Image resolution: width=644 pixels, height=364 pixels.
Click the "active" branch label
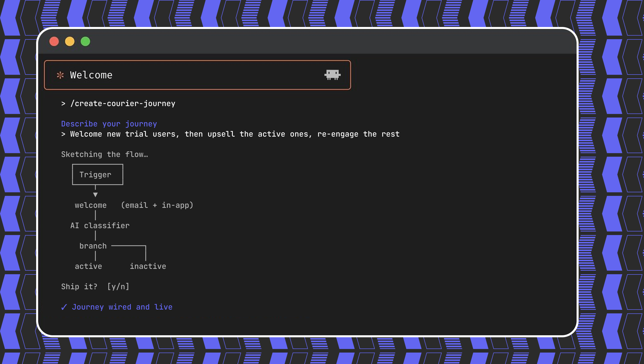pos(88,266)
